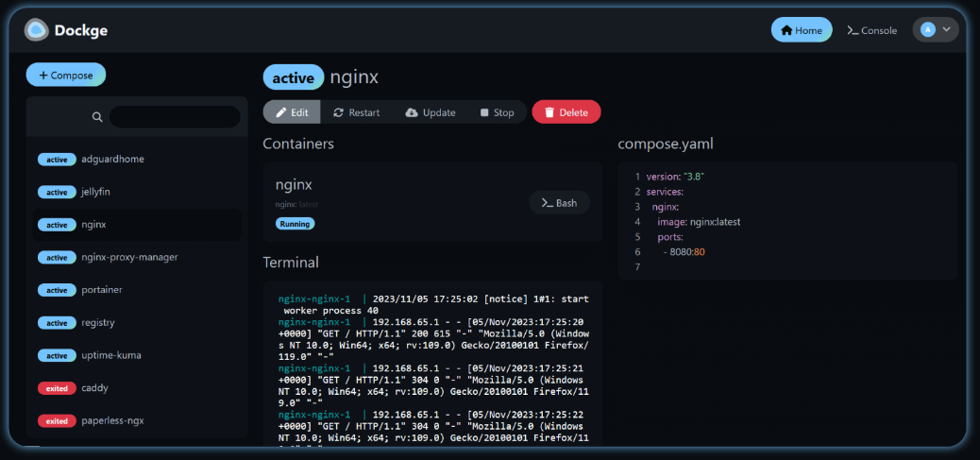Screen dimensions: 980x460
Task: Select the exited caddy stack
Action: pos(136,387)
